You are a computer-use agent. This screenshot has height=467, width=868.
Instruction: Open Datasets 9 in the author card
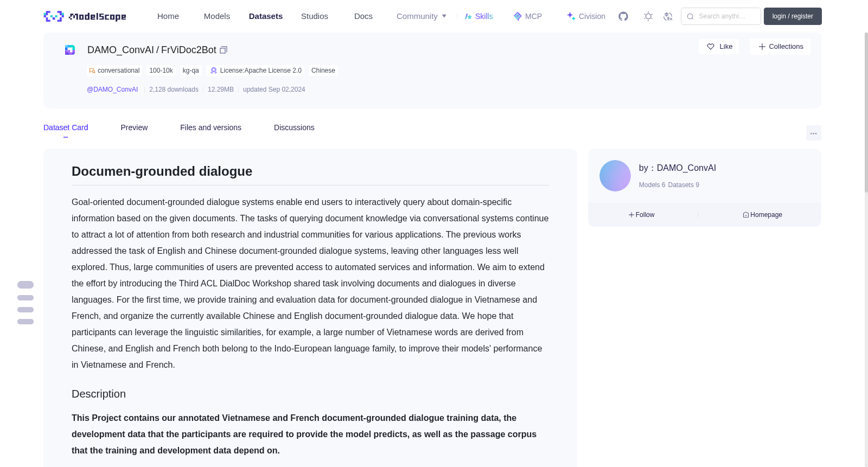coord(684,185)
